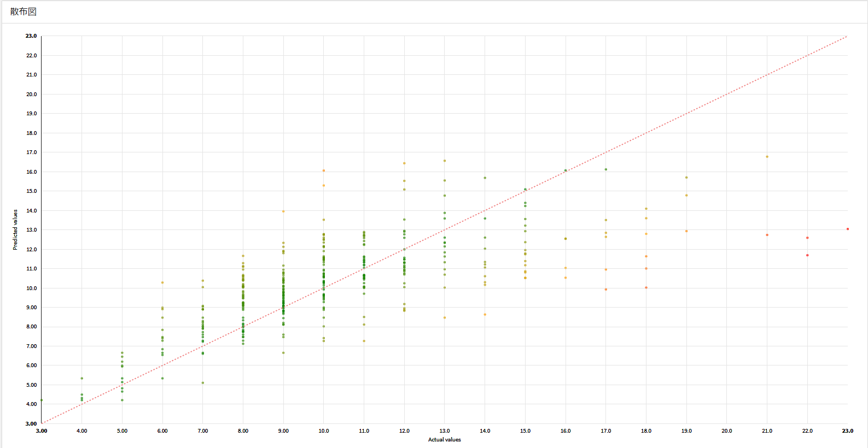The height and width of the screenshot is (448, 868).
Task: Select the x-axis tick label 18.0
Action: [x=646, y=431]
